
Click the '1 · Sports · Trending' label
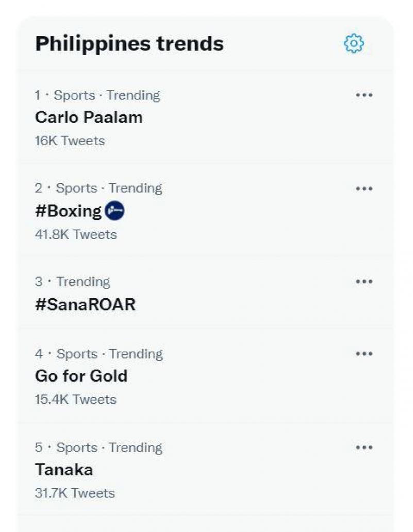97,95
